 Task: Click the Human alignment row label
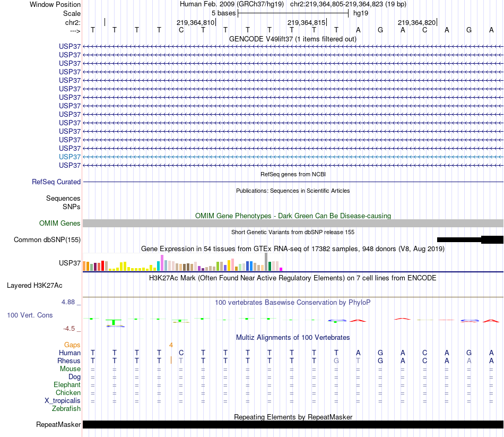[x=69, y=353]
